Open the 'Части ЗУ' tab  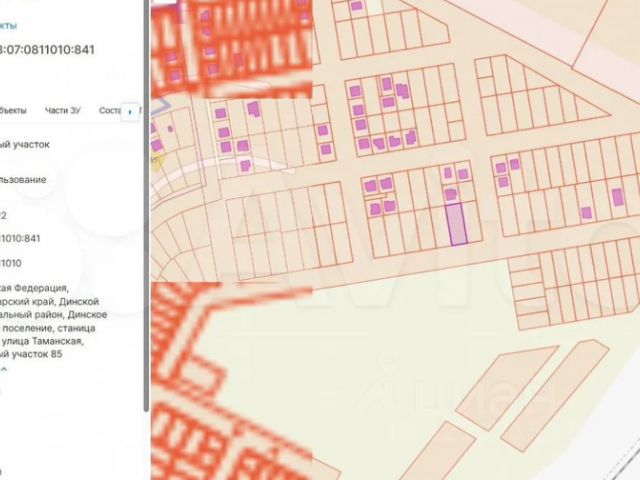coord(63,111)
